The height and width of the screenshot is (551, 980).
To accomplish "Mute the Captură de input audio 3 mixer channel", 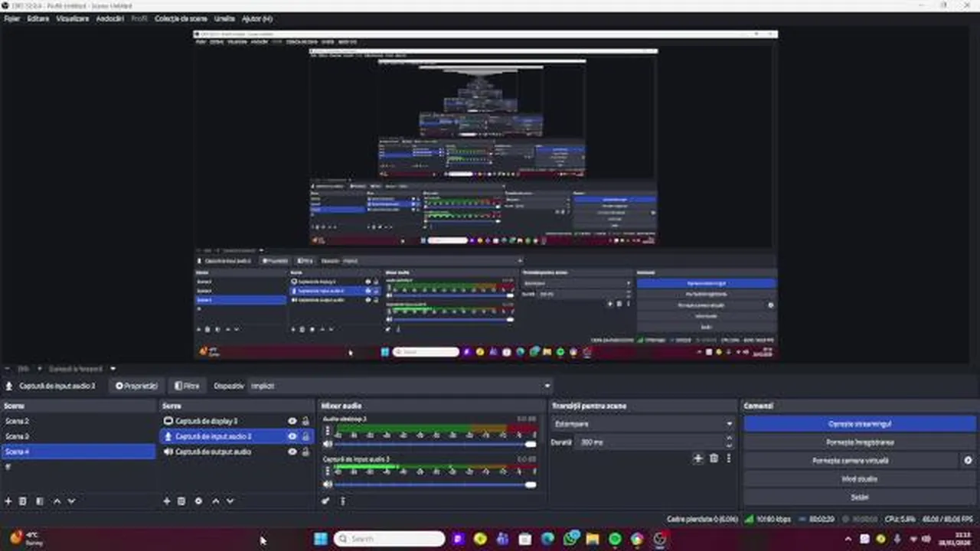I will click(x=328, y=484).
